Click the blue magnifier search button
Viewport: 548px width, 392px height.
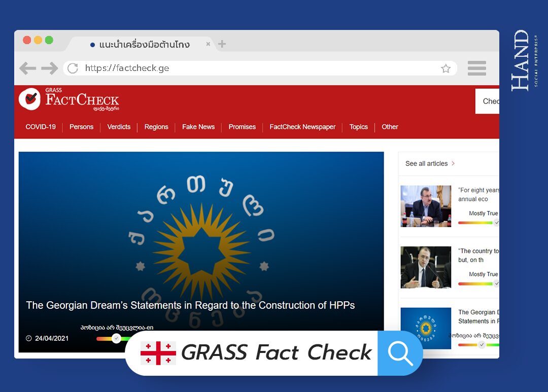pos(400,353)
